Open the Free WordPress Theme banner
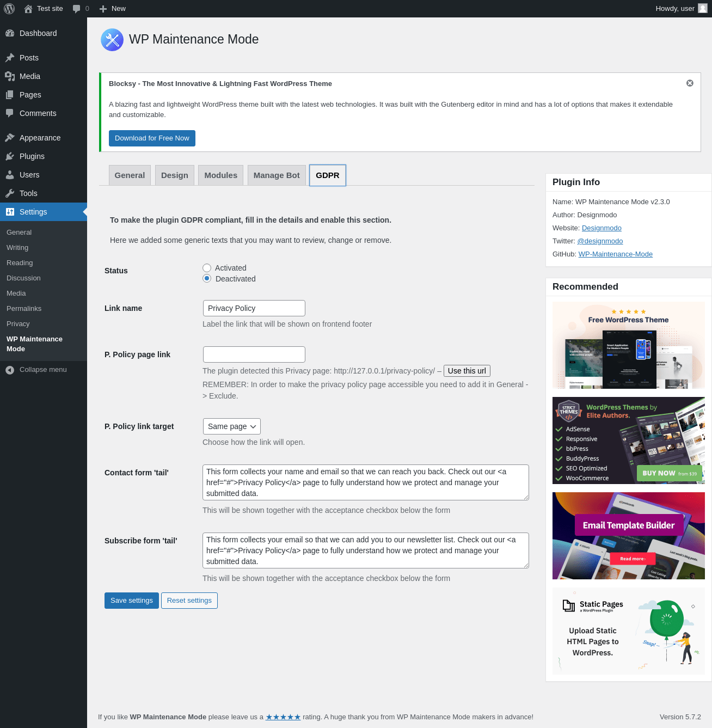712x728 pixels. (x=629, y=345)
